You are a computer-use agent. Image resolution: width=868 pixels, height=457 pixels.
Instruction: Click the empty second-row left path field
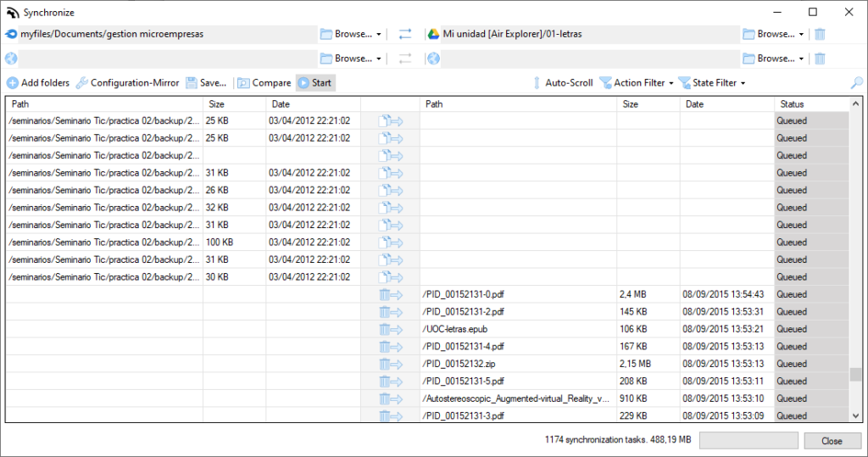[167, 59]
